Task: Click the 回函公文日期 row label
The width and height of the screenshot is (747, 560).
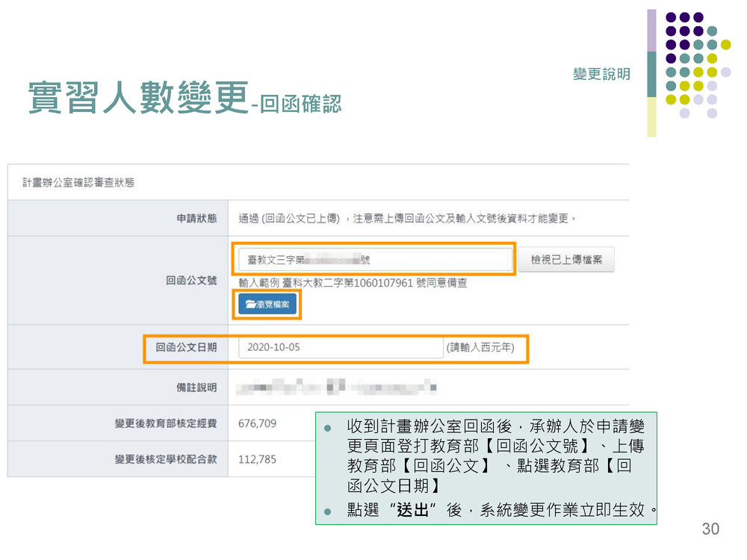Action: click(186, 347)
